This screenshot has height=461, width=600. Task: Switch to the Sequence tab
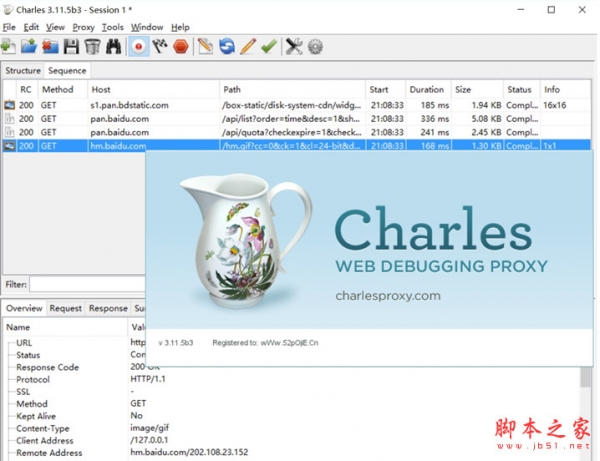pos(67,71)
